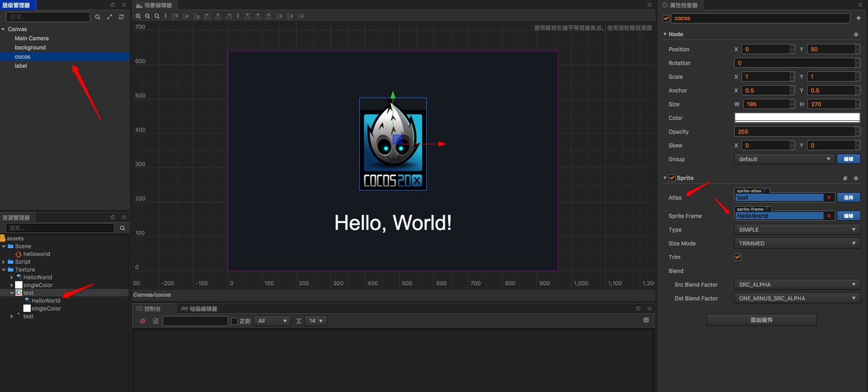The width and height of the screenshot is (868, 392).
Task: Open the Dst Blend Factor dropdown
Action: pyautogui.click(x=797, y=298)
